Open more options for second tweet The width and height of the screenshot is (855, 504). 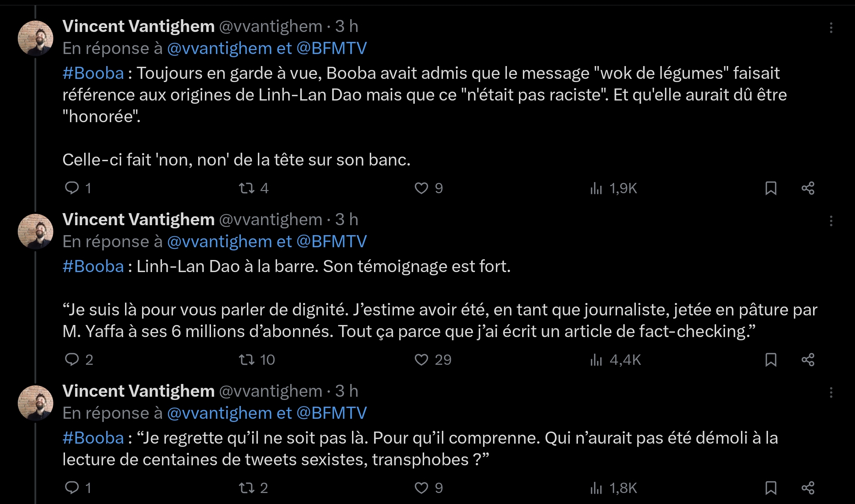[831, 221]
